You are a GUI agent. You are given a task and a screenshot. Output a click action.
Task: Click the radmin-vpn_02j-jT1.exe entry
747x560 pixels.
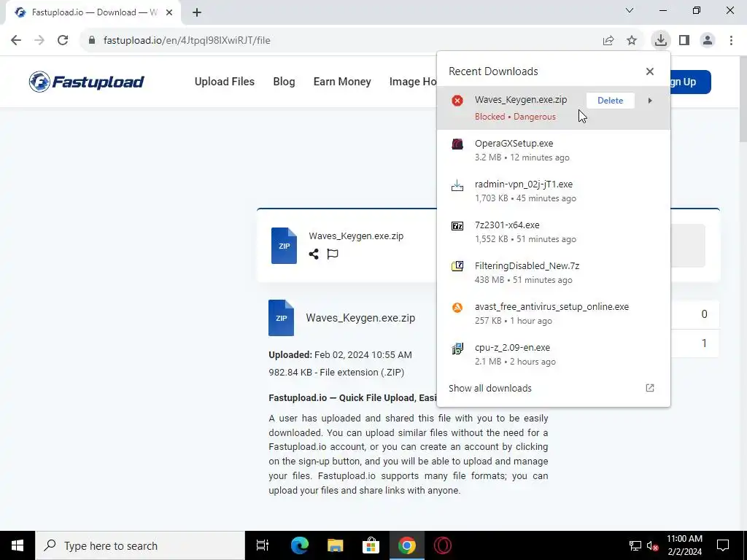(x=554, y=191)
